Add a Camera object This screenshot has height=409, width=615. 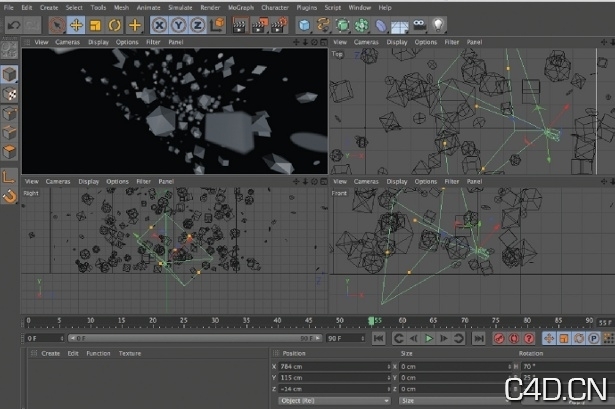coord(419,25)
